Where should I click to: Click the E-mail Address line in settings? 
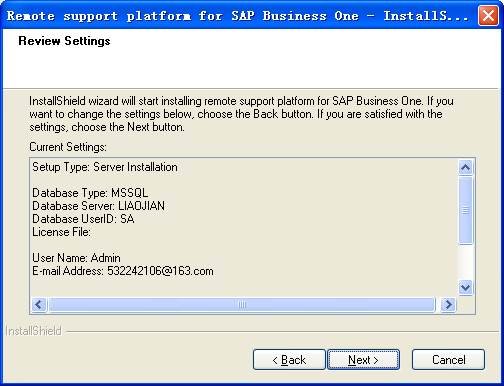pos(123,271)
